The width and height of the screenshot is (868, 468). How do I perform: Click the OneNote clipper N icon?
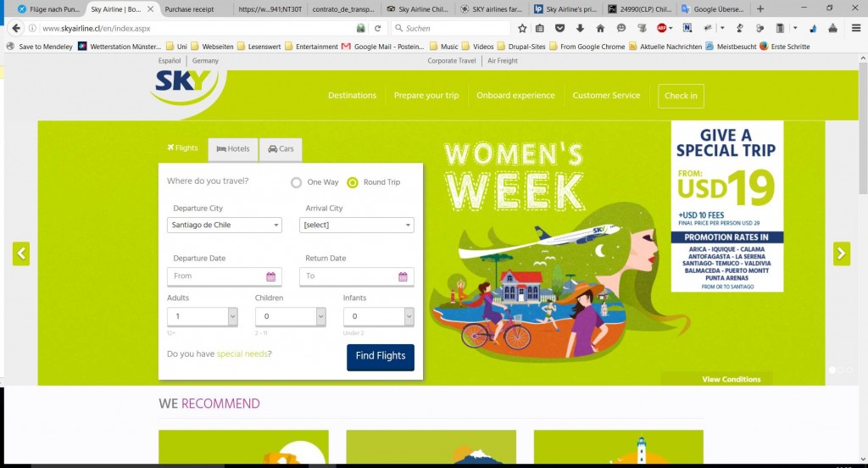click(x=687, y=28)
